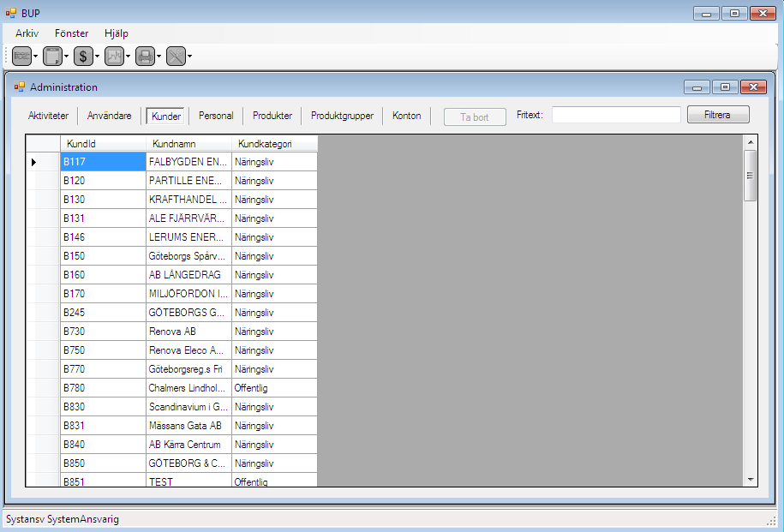Expand the dropdown arrow beside the calendar icon
This screenshot has width=784, height=532.
coord(67,57)
